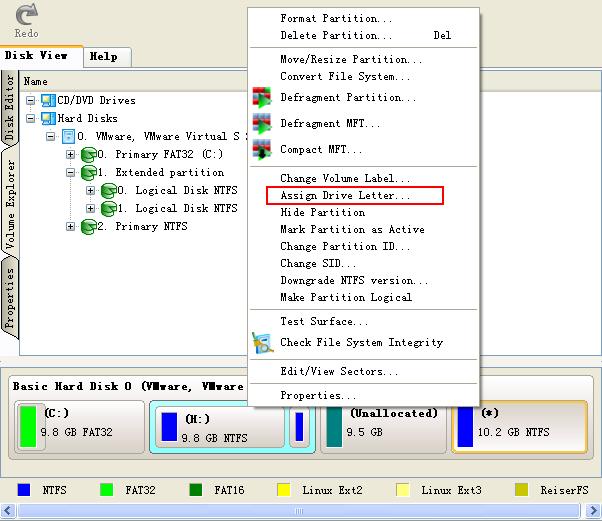Image resolution: width=602 pixels, height=521 pixels.
Task: Click the Hard Disks computer icon
Action: [48, 118]
